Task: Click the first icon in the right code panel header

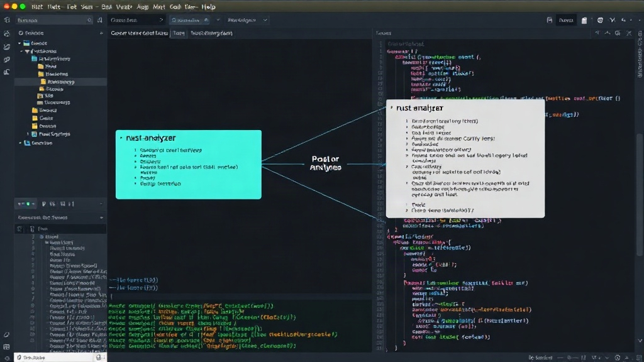Action: [597, 33]
